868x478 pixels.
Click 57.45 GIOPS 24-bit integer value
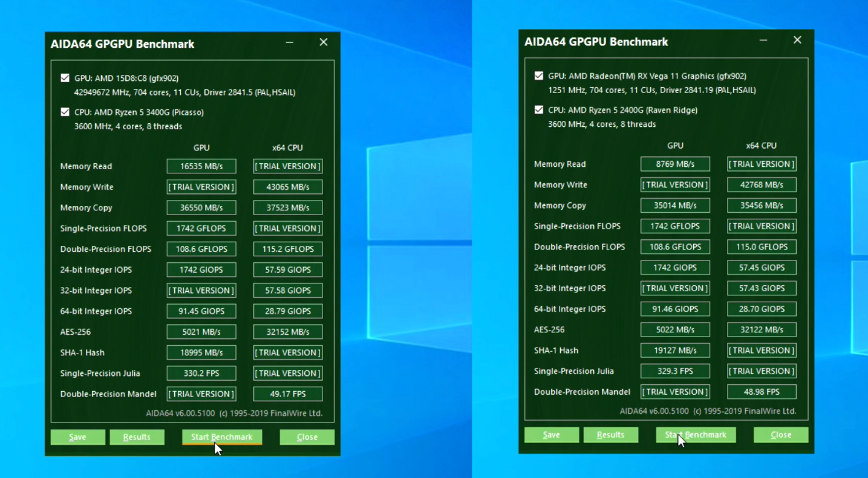click(x=762, y=267)
